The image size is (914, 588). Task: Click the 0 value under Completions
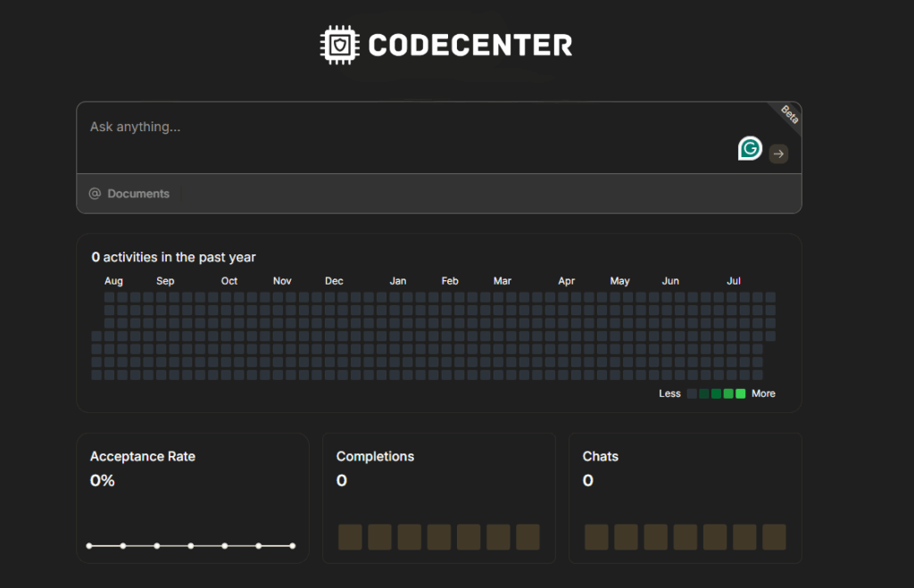342,481
